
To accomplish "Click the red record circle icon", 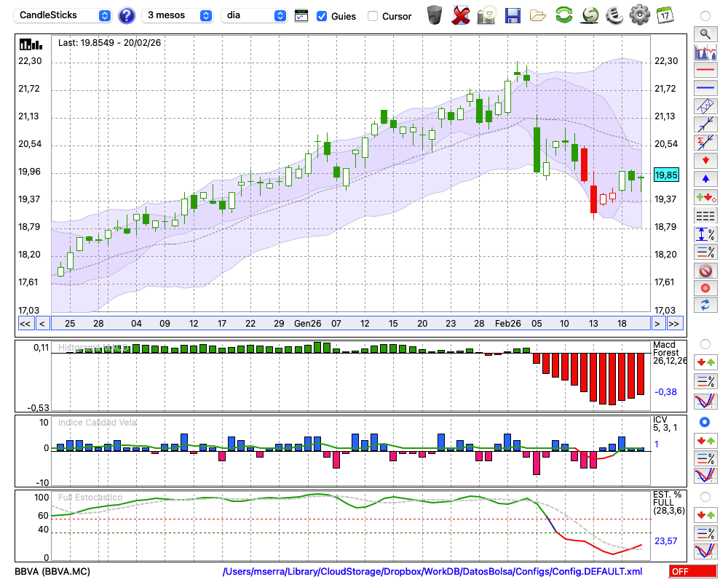I will pos(705,288).
